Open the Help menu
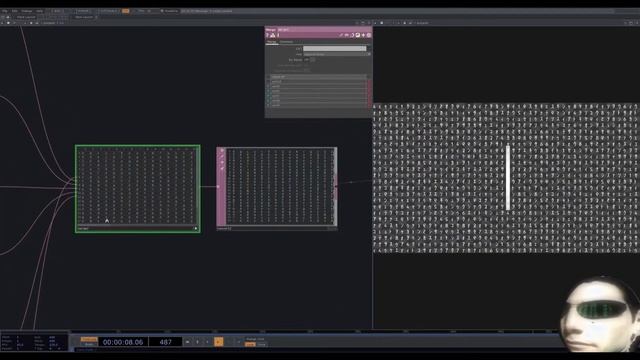Image resolution: width=640 pixels, height=360 pixels. [40, 11]
